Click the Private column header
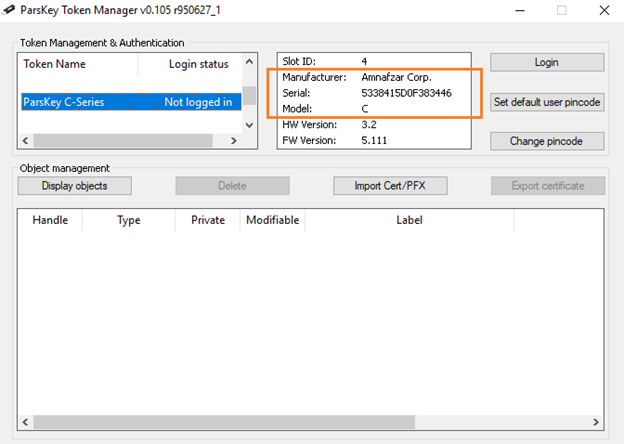This screenshot has height=444, width=624. [x=208, y=220]
